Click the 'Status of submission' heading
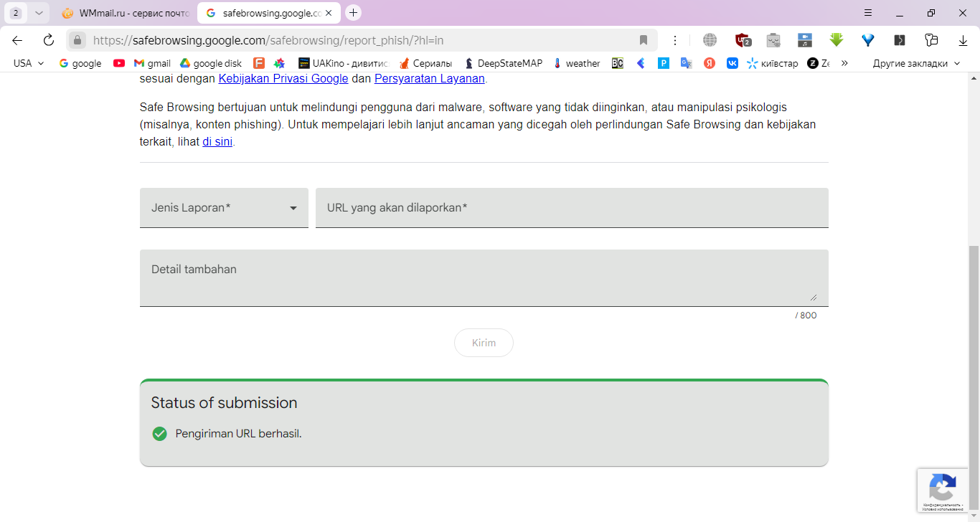 tap(224, 403)
